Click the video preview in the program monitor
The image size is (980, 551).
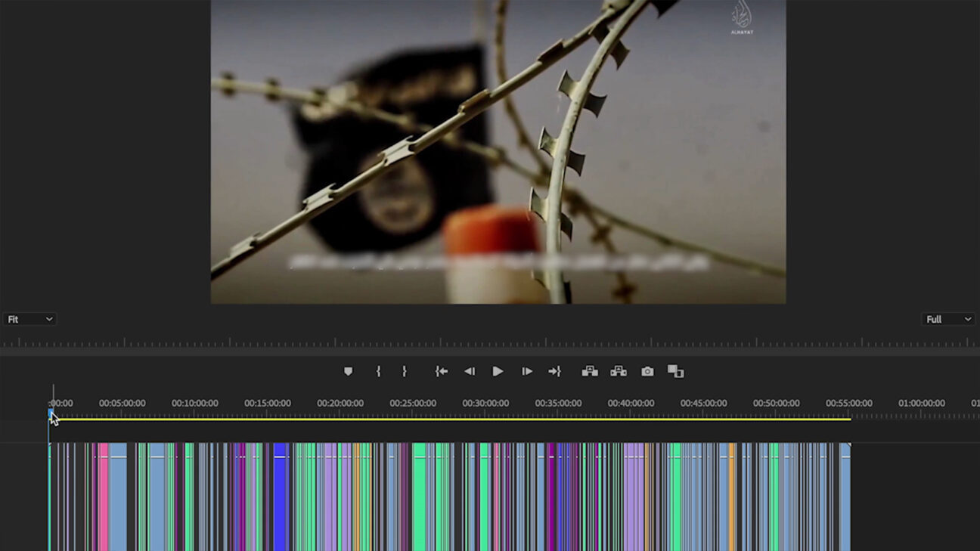click(x=498, y=151)
